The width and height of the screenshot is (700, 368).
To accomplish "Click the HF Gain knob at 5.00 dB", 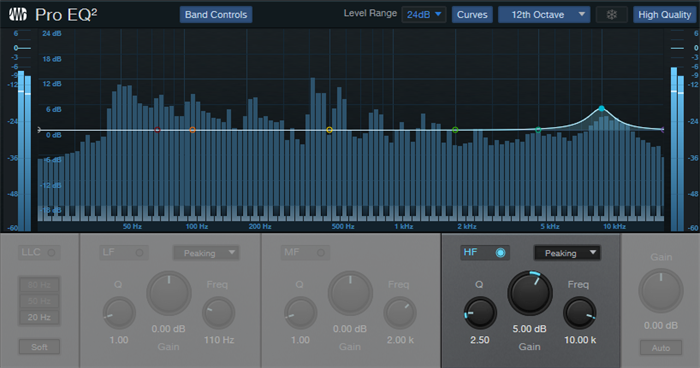I will [x=530, y=293].
